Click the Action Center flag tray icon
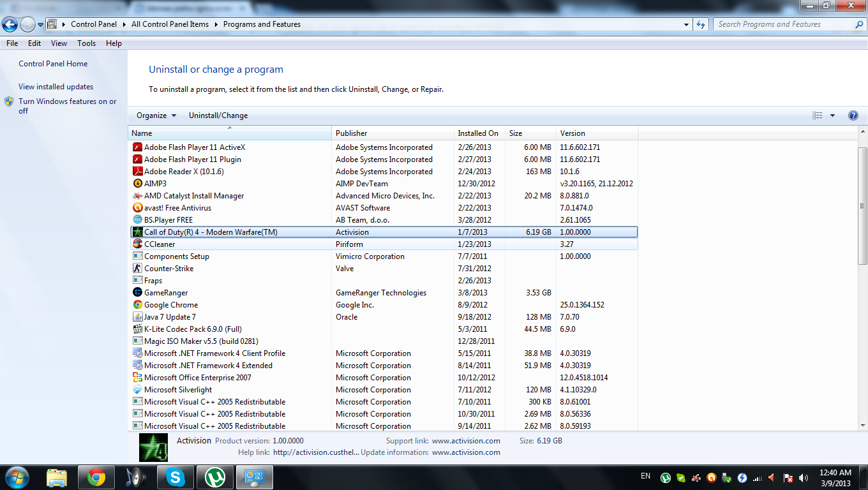Screen dimensions: 868x490 pos(788,477)
